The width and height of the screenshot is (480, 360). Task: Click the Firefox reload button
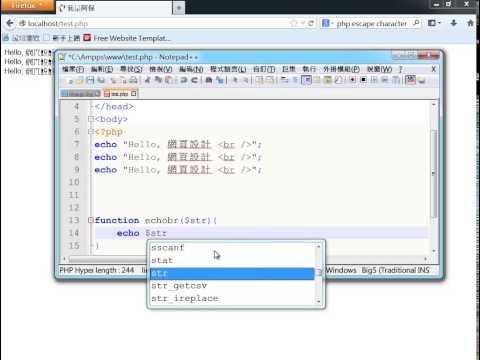(311, 23)
